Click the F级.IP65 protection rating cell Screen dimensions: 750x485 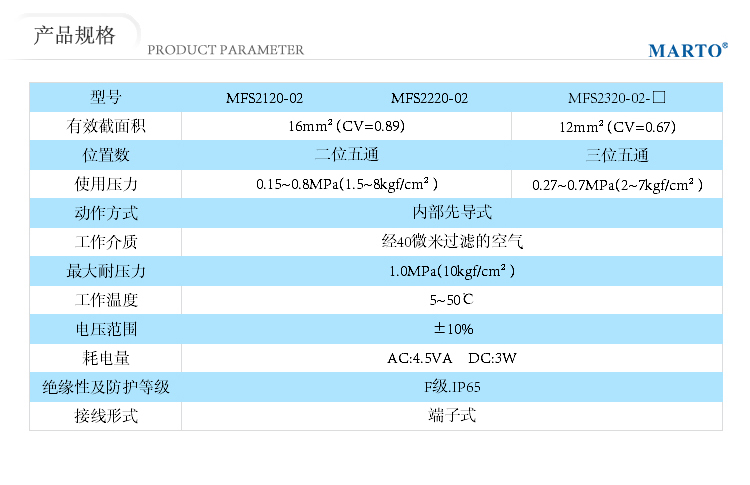coord(452,387)
